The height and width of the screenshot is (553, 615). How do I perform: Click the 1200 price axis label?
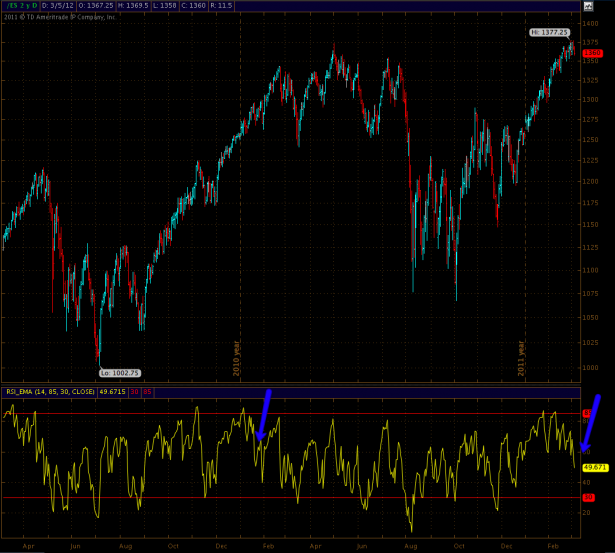591,182
